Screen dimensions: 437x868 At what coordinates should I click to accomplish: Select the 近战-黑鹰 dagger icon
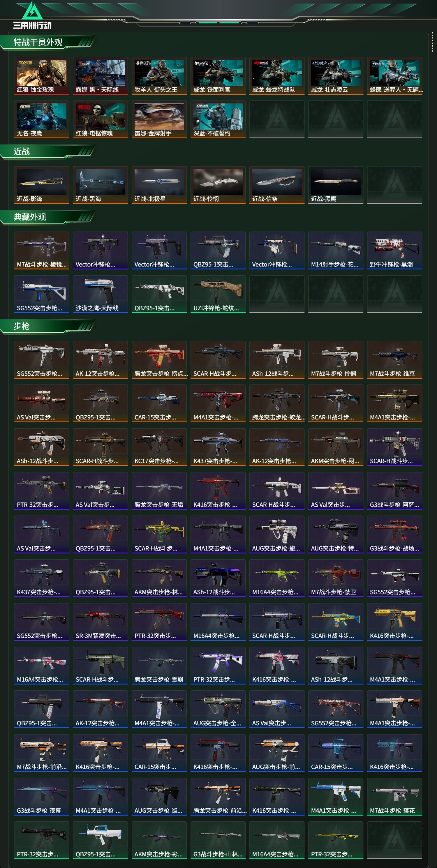(336, 185)
